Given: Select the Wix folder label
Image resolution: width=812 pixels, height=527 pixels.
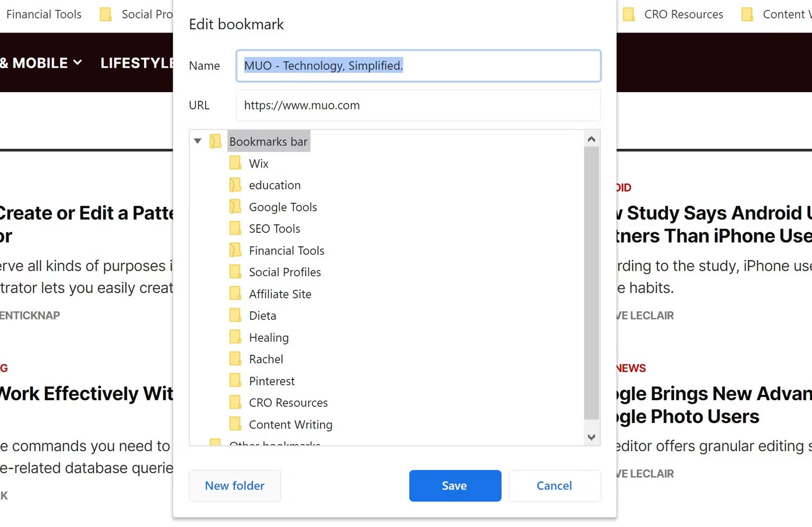Looking at the screenshot, I should pyautogui.click(x=259, y=164).
